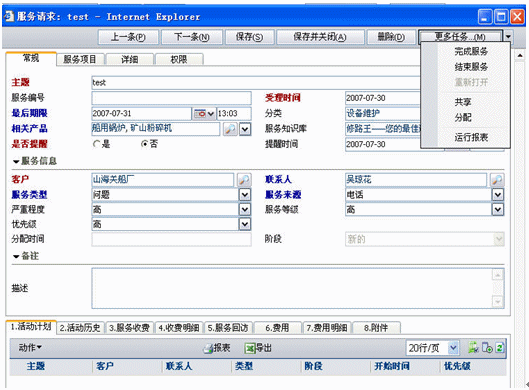
Task: Click the 客户 lookup magnifier icon
Action: pyautogui.click(x=244, y=180)
